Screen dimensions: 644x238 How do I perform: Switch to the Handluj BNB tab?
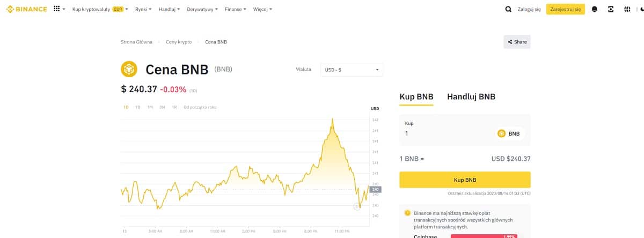coord(471,97)
